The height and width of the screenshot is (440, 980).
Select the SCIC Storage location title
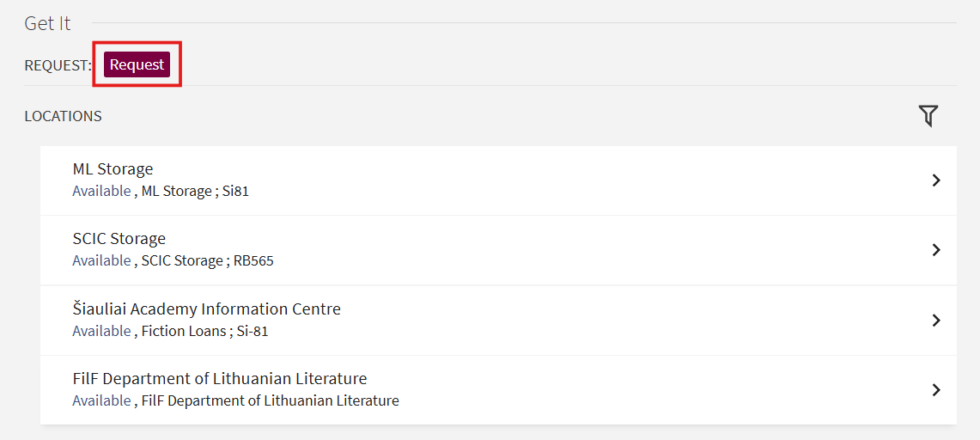click(119, 238)
